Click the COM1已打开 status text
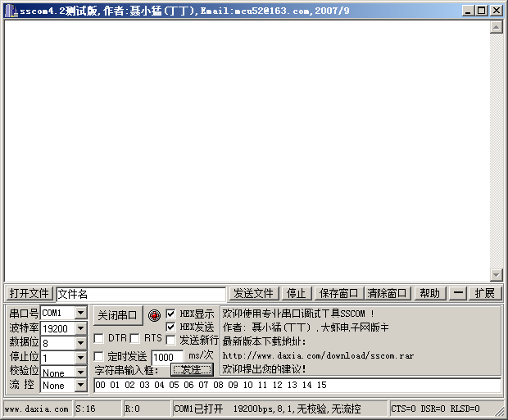 point(198,409)
